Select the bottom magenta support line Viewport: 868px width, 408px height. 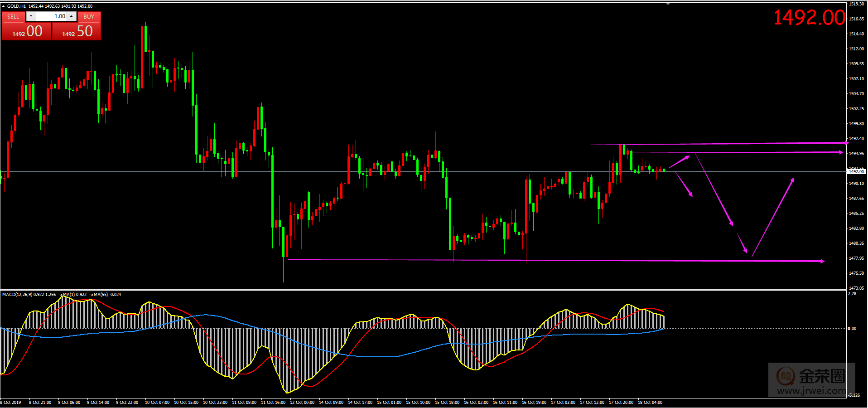coord(544,260)
